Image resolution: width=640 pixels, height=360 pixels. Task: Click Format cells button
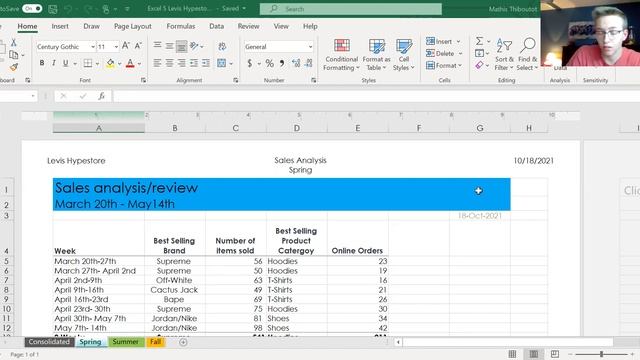(444, 65)
